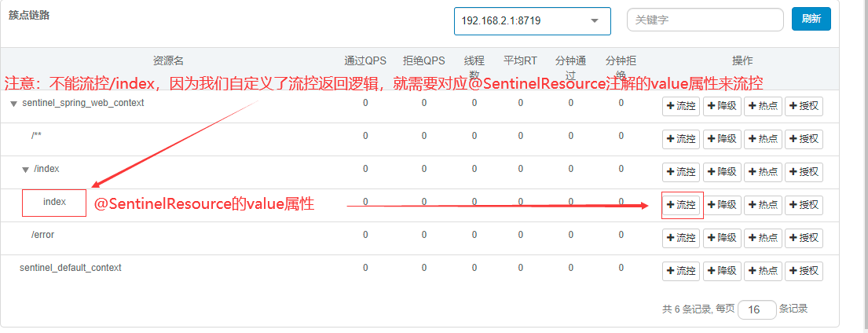Click 授权 button for sentinel_spring_web_context row
Image resolution: width=868 pixels, height=333 pixels.
tap(804, 106)
